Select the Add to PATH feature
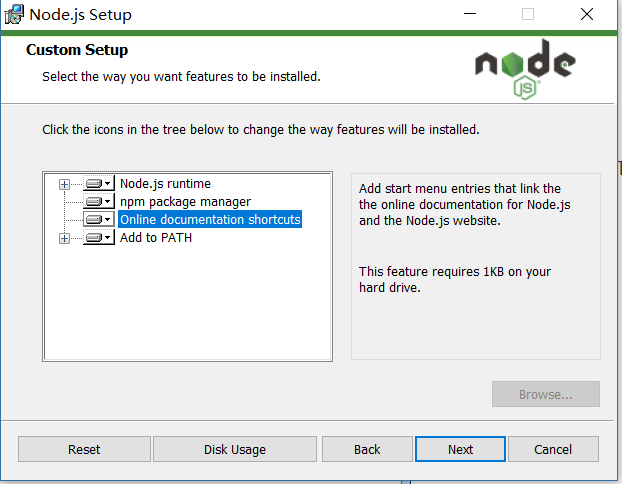The width and height of the screenshot is (622, 484). coord(156,238)
